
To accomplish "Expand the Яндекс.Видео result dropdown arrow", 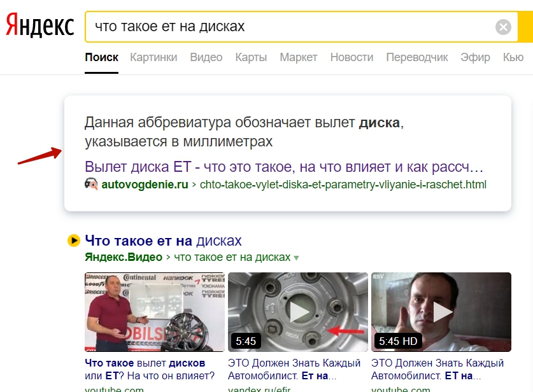I will tap(296, 258).
